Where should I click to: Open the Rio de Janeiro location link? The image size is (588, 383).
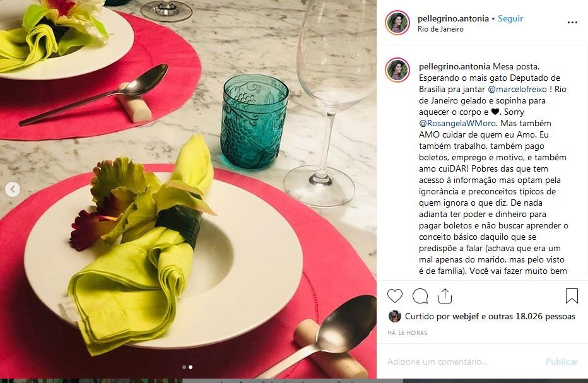click(x=440, y=29)
